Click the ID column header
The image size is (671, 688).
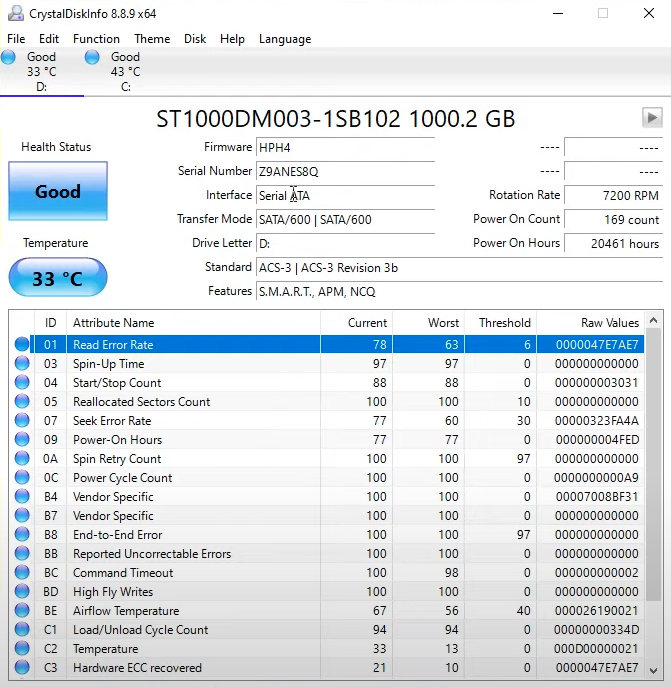50,322
